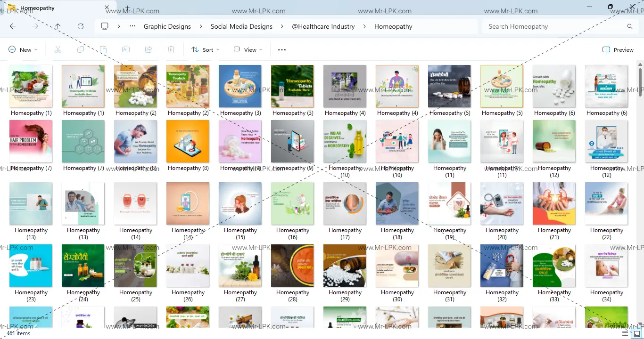Click the Rename icon in toolbar

coord(126,49)
